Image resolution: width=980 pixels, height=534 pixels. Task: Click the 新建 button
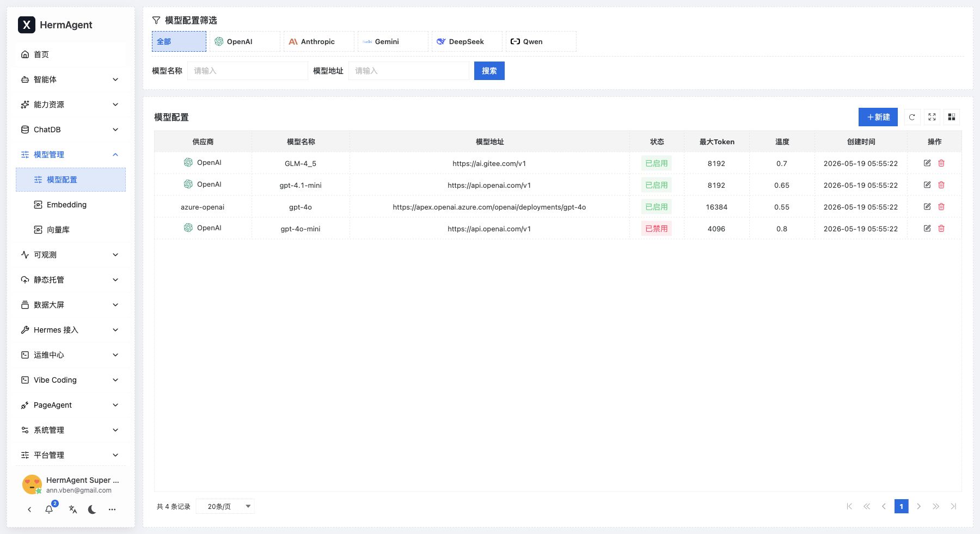click(878, 117)
